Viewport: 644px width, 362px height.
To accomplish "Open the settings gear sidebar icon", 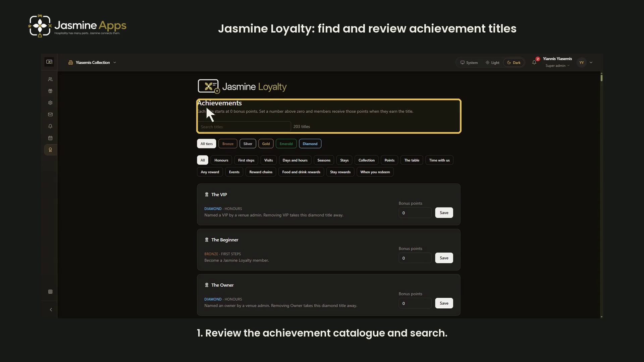I will click(x=50, y=103).
